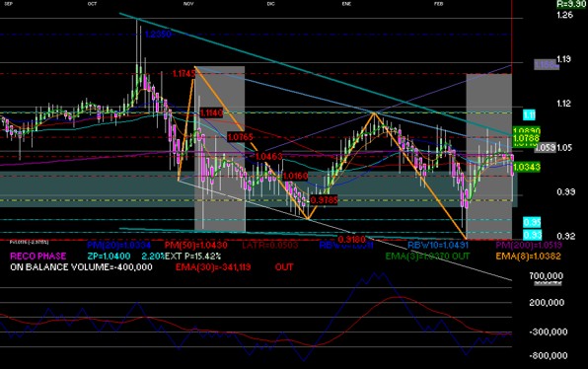
Task: Click the LATR=0.0503 readout
Action: [x=269, y=246]
